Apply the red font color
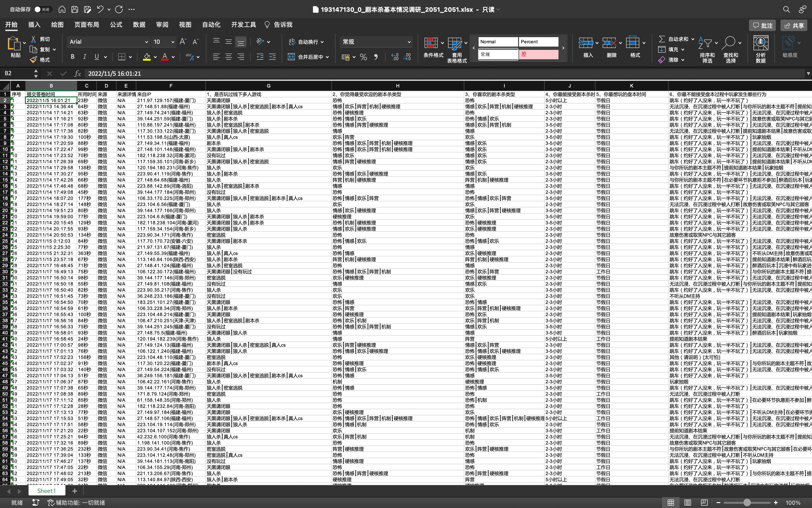The height and width of the screenshot is (508, 812). (x=164, y=57)
